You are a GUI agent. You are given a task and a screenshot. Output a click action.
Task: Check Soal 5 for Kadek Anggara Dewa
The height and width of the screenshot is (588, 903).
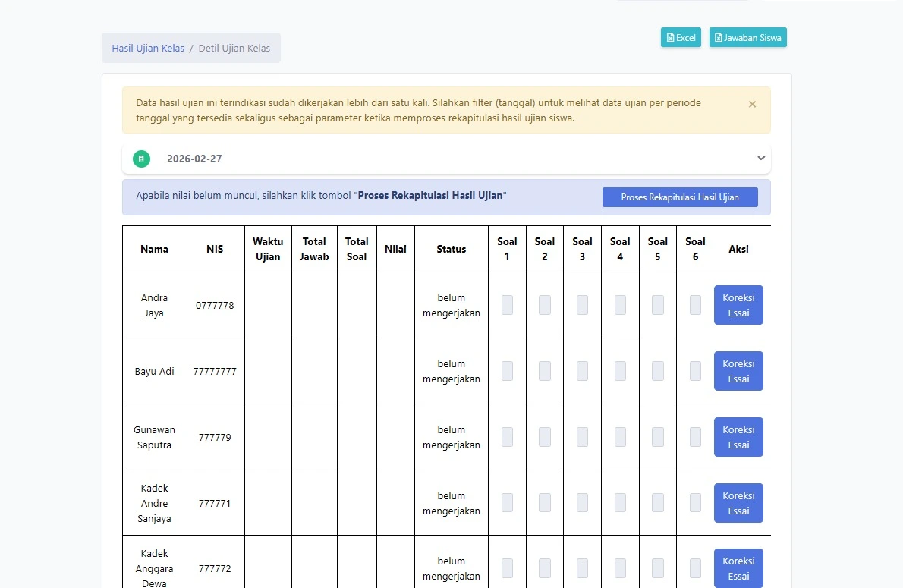click(657, 568)
